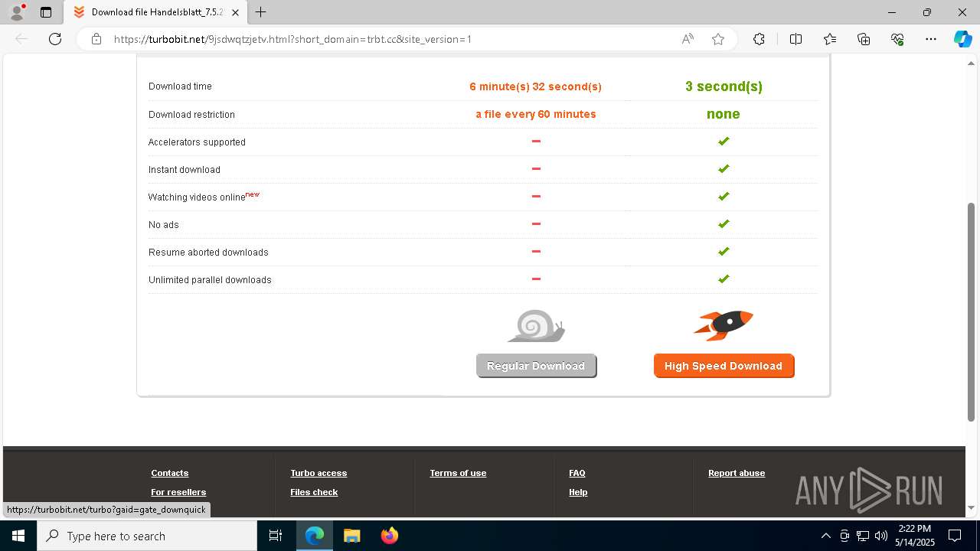Click the 'Accelerators supported' row label

pos(197,142)
